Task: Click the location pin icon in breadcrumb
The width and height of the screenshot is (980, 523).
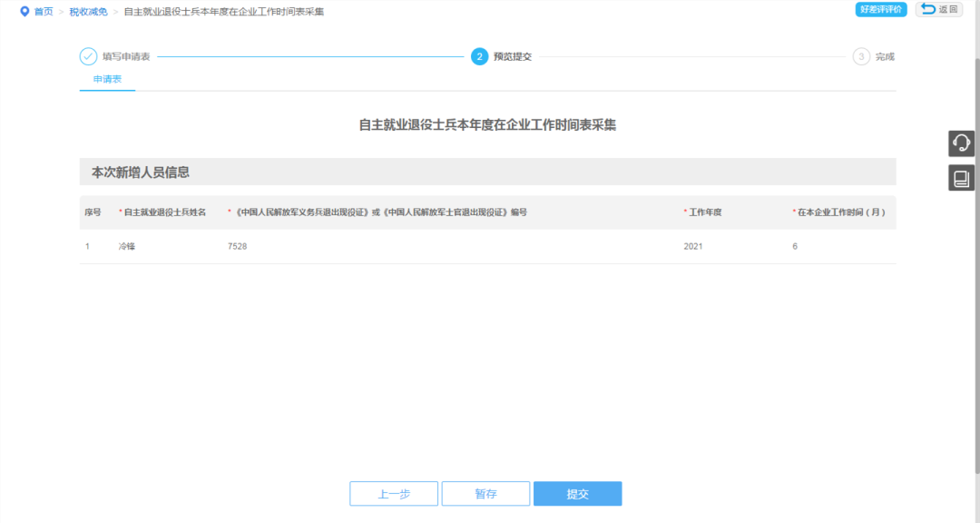Action: tap(25, 12)
